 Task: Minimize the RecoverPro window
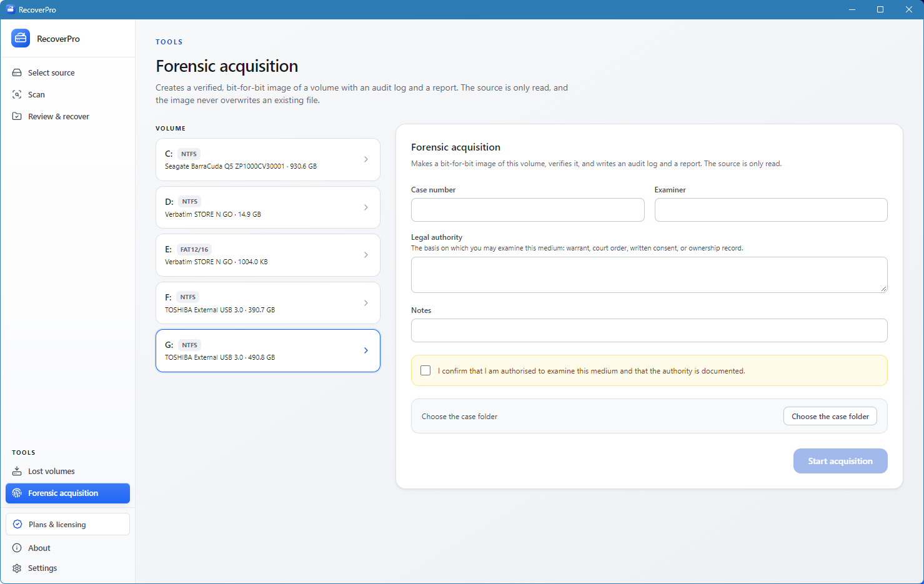tap(852, 9)
